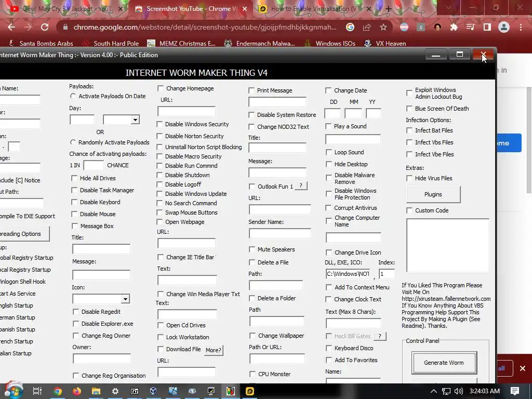Open the Chrome media control icon
This screenshot has height=399, width=532.
(x=471, y=27)
